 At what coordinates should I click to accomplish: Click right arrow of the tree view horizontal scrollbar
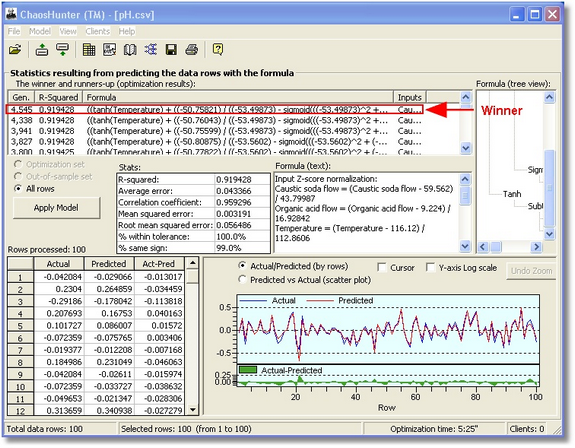point(536,247)
